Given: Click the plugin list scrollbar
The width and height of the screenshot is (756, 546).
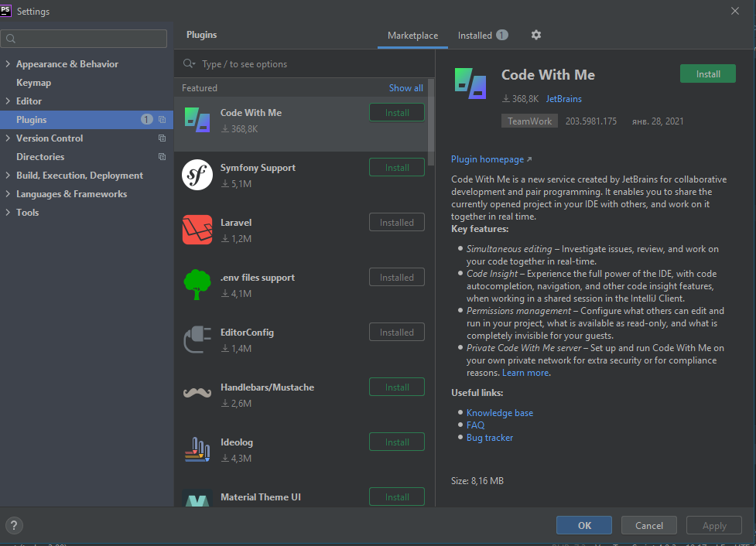Looking at the screenshot, I should point(431,122).
